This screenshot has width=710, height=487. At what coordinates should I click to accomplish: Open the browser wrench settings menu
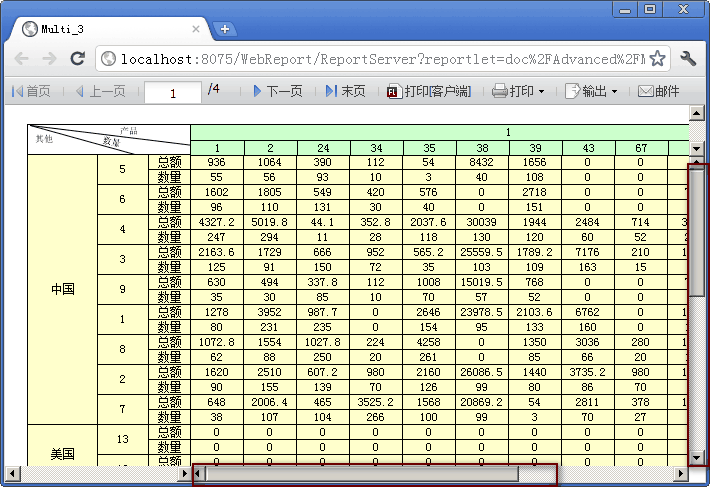pyautogui.click(x=688, y=58)
